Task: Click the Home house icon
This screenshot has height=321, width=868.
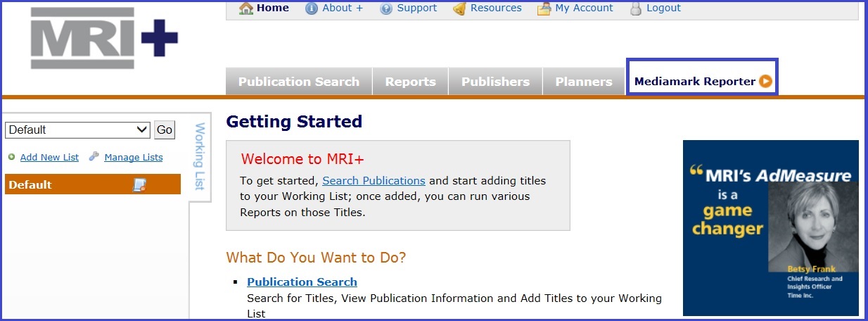Action: coord(246,8)
